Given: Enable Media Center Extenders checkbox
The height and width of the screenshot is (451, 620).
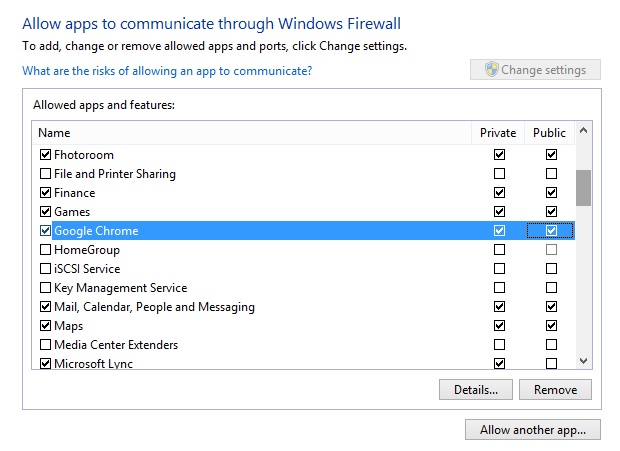Looking at the screenshot, I should 45,345.
